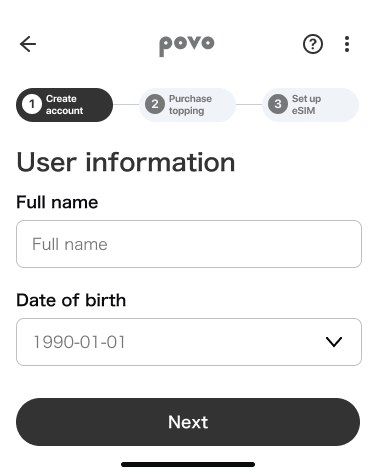Tap the povo logo in header
The height and width of the screenshot is (475, 378).
point(187,46)
